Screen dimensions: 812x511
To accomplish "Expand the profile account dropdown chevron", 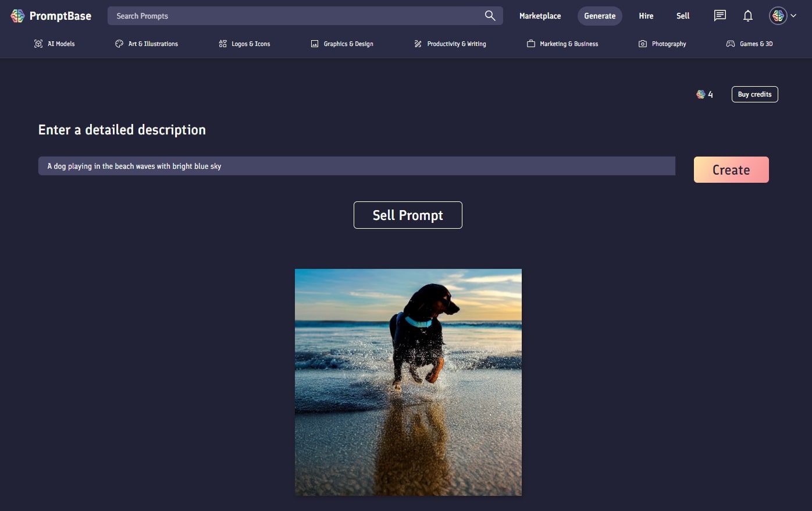I will coord(793,16).
